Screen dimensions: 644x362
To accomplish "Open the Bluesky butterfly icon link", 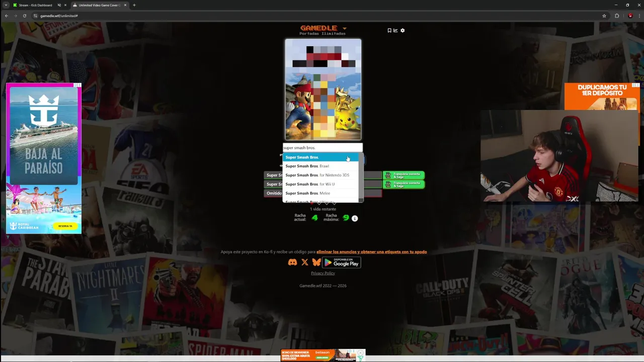I will click(x=316, y=262).
